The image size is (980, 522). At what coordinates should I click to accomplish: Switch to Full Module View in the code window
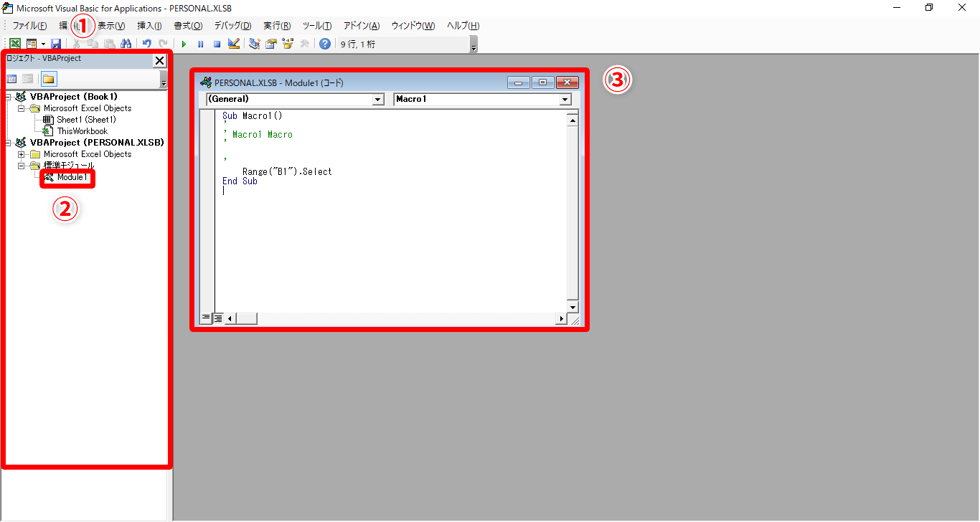(x=217, y=318)
